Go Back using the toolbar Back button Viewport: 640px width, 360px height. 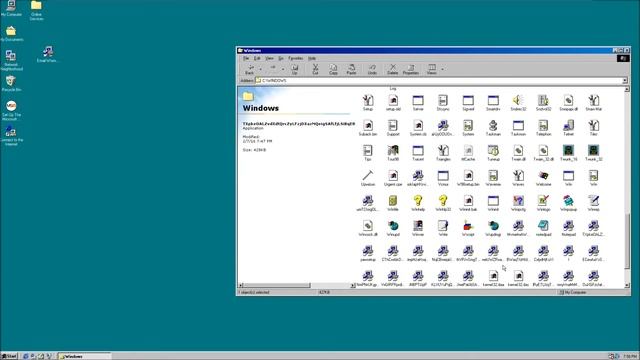249,69
